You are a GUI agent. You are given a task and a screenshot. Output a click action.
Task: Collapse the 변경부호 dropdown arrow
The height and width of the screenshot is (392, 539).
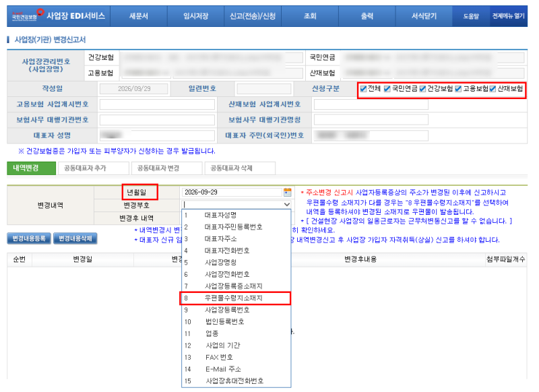pos(287,204)
